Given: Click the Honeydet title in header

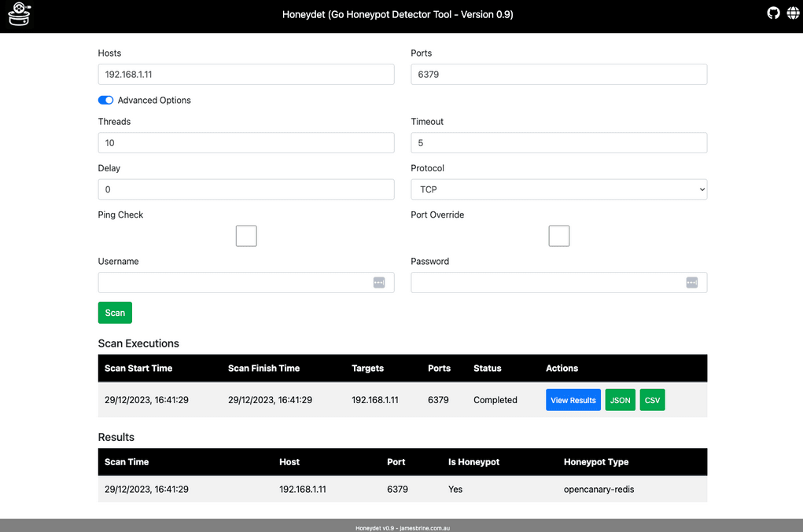Looking at the screenshot, I should [x=397, y=14].
